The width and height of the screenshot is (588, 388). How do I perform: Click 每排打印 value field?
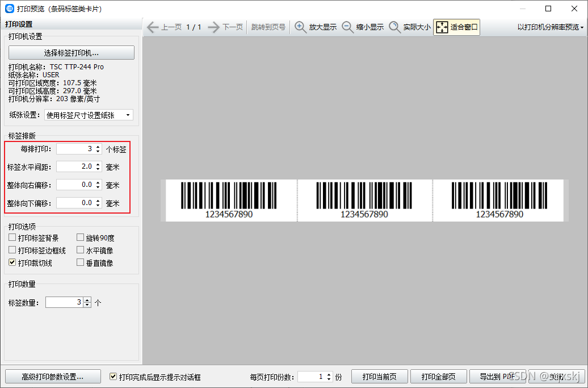(75, 149)
